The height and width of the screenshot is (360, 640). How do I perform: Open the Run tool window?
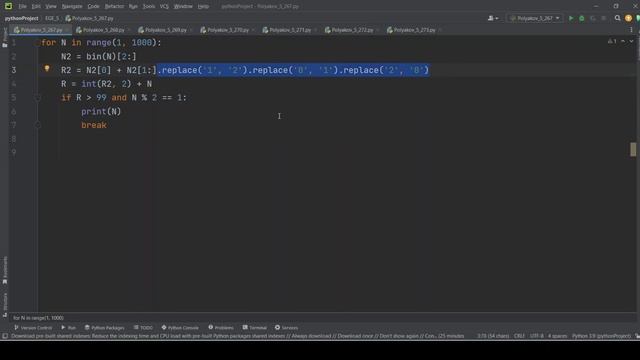[69, 328]
